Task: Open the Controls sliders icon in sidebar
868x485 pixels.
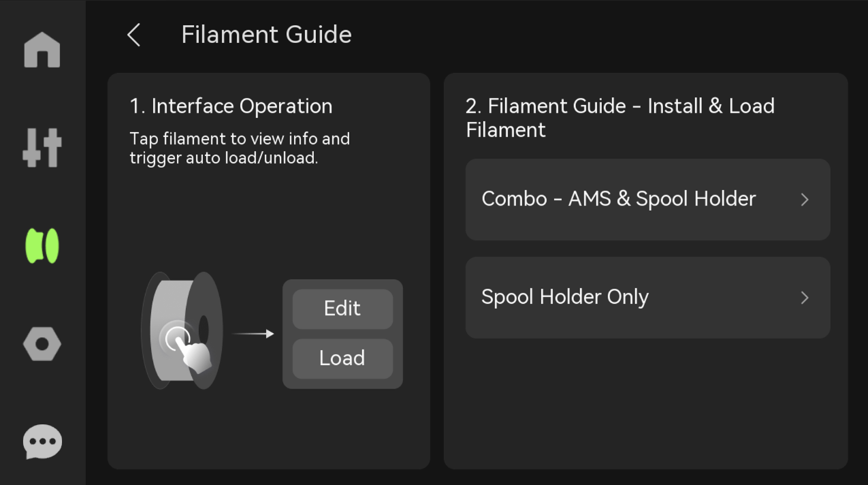Action: 42,148
